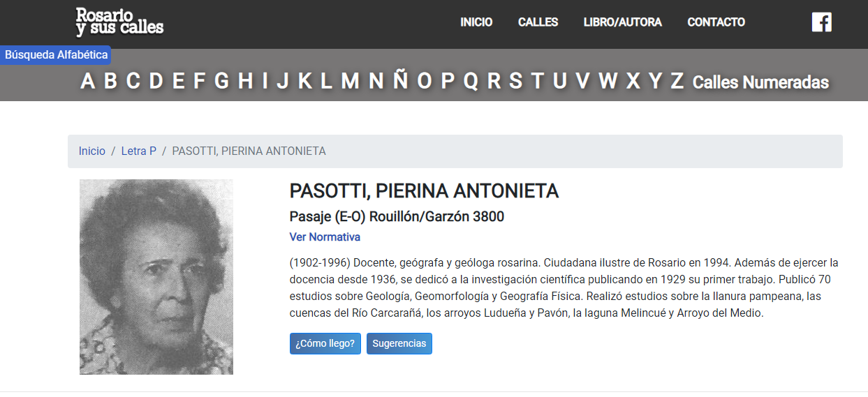Select letter A in alphabet index
868x397 pixels.
[87, 82]
